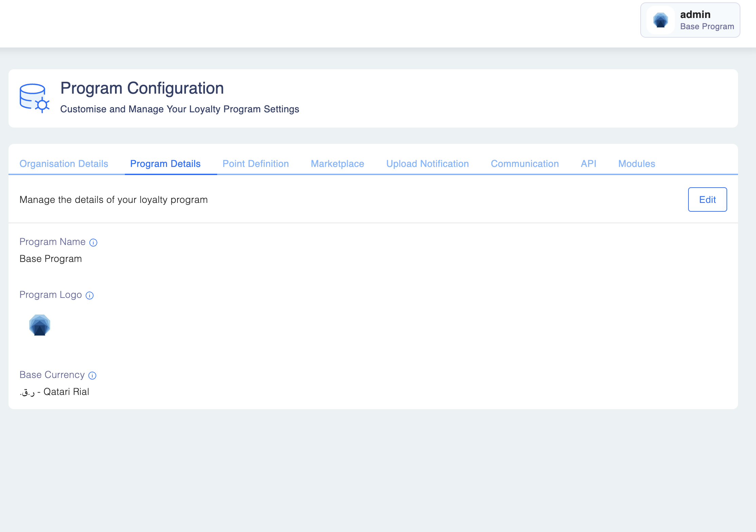This screenshot has width=756, height=532.
Task: Open the Organisation Details tab
Action: click(64, 164)
